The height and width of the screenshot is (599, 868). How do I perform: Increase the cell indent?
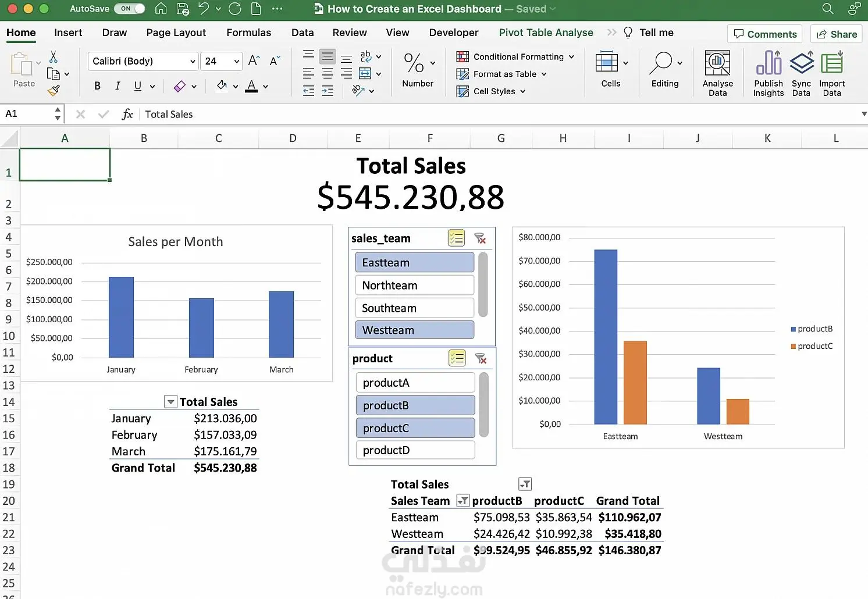(328, 91)
